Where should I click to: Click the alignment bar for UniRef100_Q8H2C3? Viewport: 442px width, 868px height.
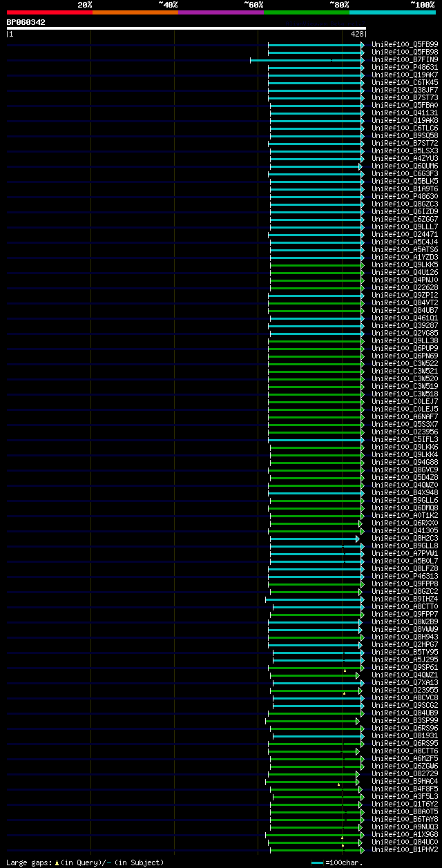pos(314,539)
